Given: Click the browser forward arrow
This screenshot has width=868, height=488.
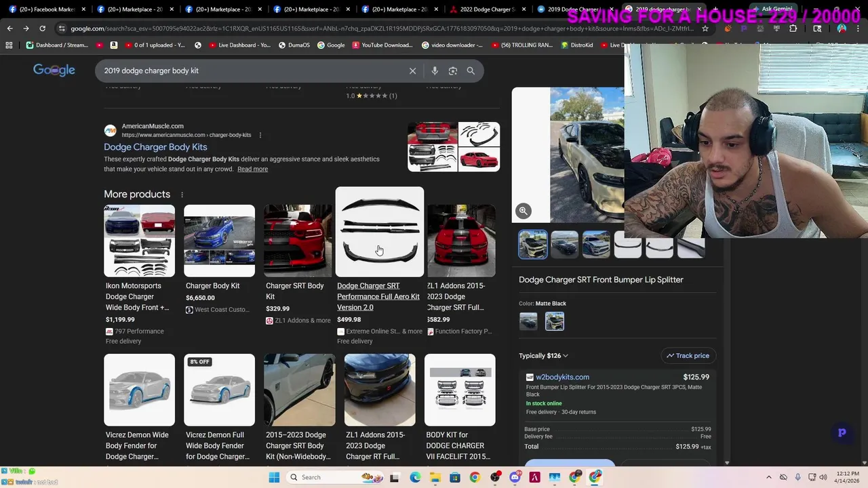Looking at the screenshot, I should (x=26, y=28).
